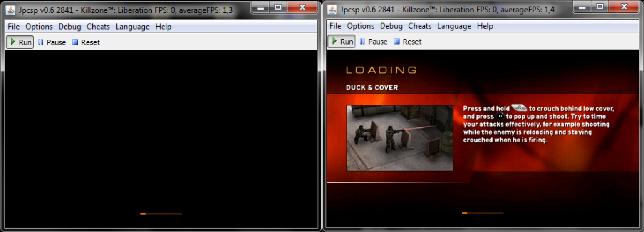Click Reset button in left window

(x=86, y=42)
